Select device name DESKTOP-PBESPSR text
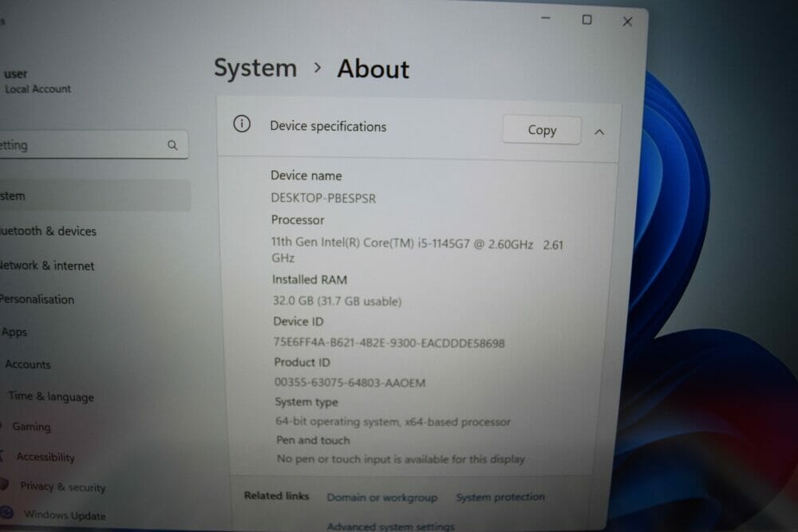Viewport: 798px width, 532px height. pos(323,199)
